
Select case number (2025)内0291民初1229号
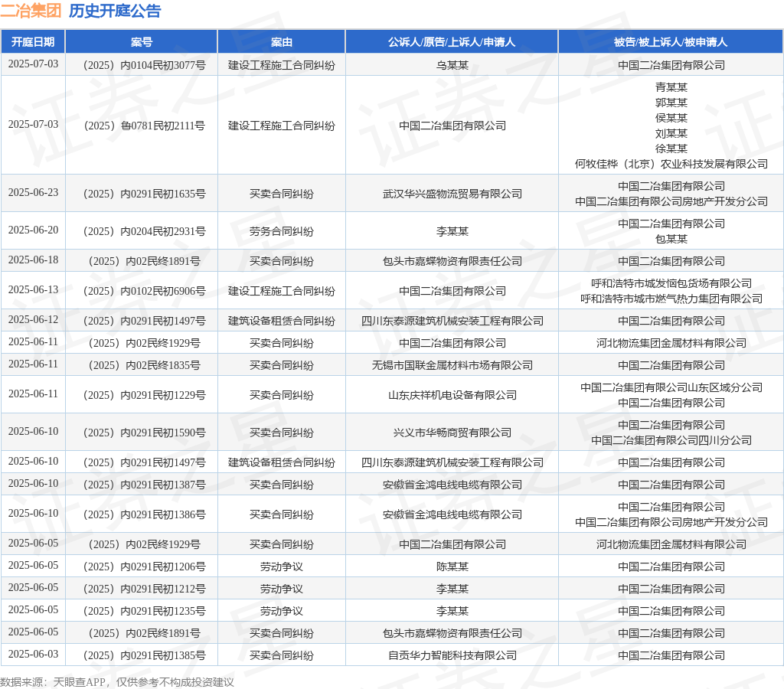click(145, 395)
